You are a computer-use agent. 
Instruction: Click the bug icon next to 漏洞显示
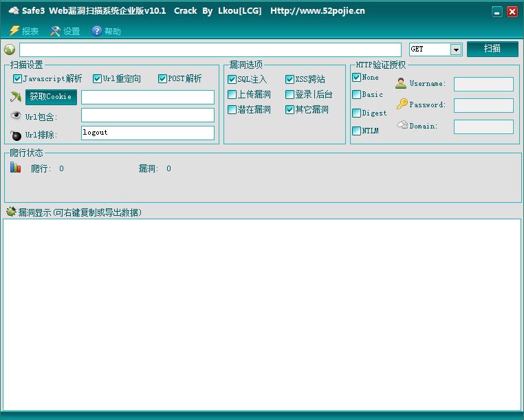tap(10, 212)
